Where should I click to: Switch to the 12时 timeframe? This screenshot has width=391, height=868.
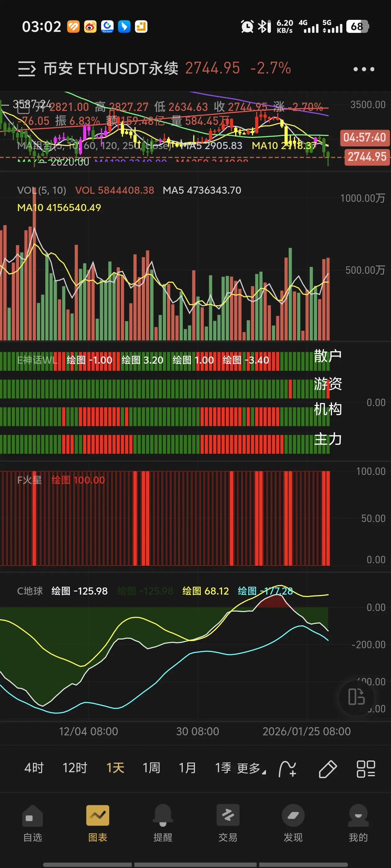pyautogui.click(x=75, y=768)
